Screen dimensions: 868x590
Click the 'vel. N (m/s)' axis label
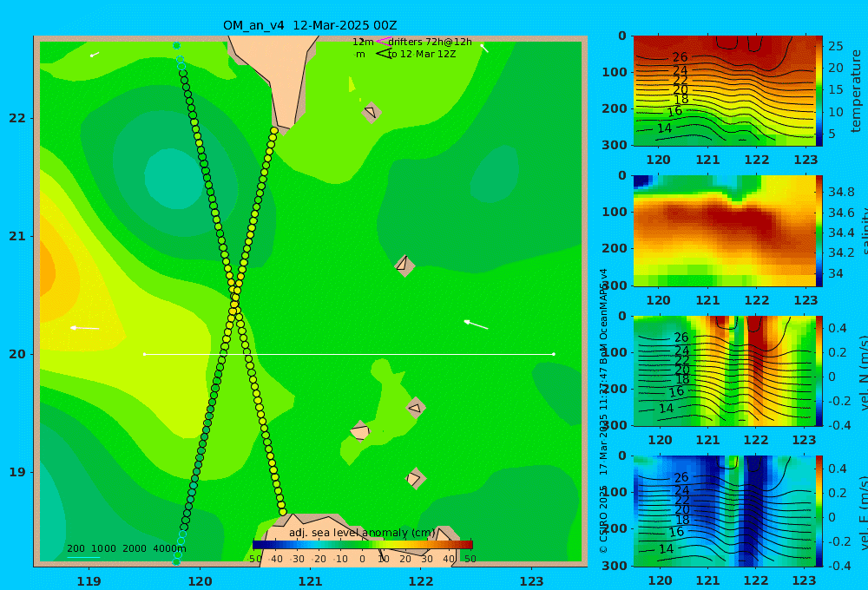[863, 372]
